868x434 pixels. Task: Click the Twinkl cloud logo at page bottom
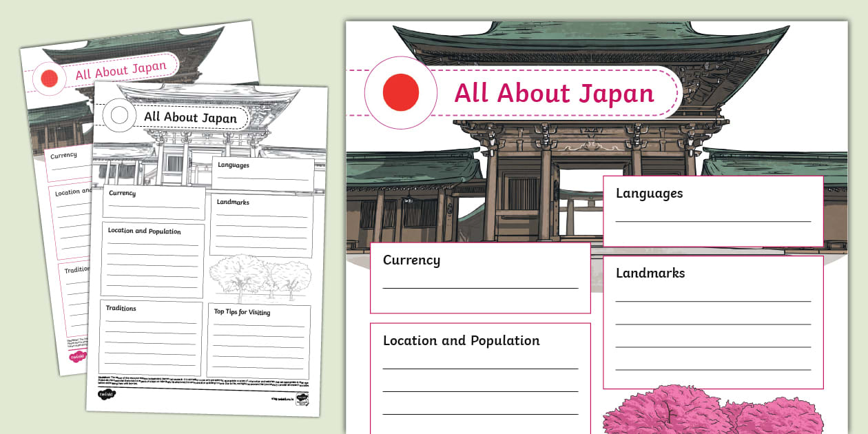click(x=107, y=393)
